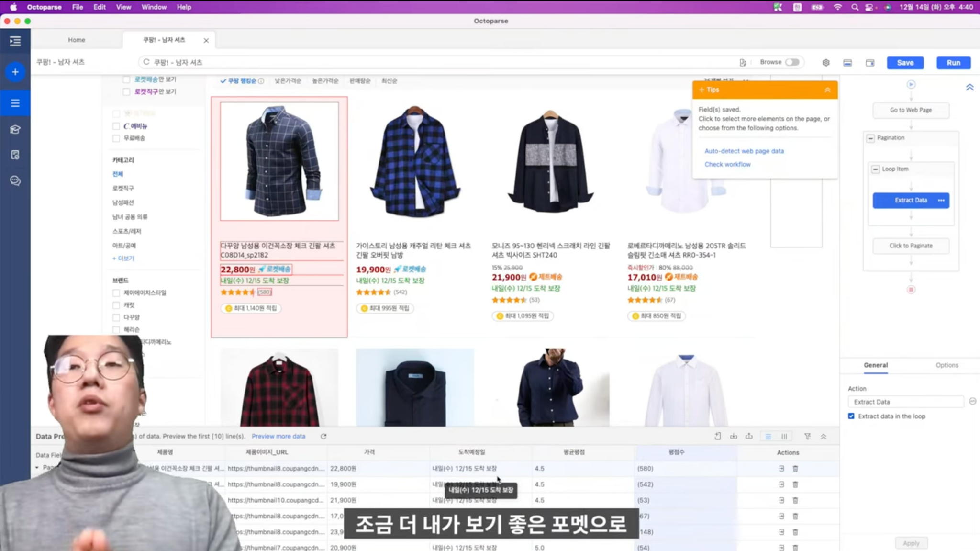Click the Save button
This screenshot has height=551, width=980.
tap(905, 63)
